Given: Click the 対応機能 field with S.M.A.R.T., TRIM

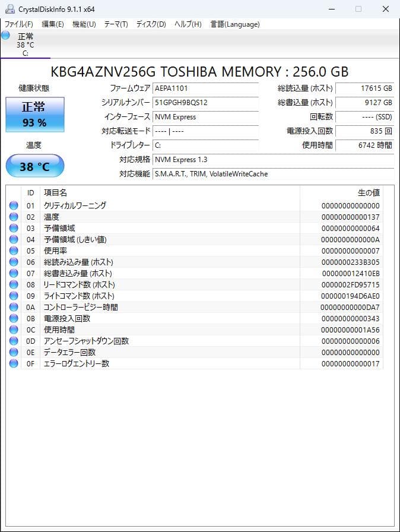Looking at the screenshot, I should click(273, 174).
